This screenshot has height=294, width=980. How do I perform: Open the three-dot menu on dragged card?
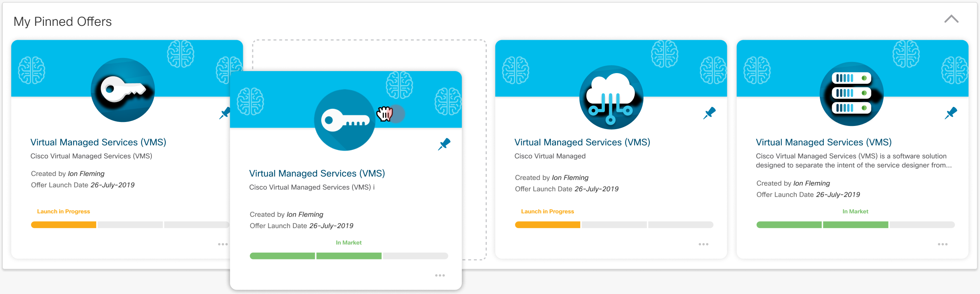click(440, 275)
